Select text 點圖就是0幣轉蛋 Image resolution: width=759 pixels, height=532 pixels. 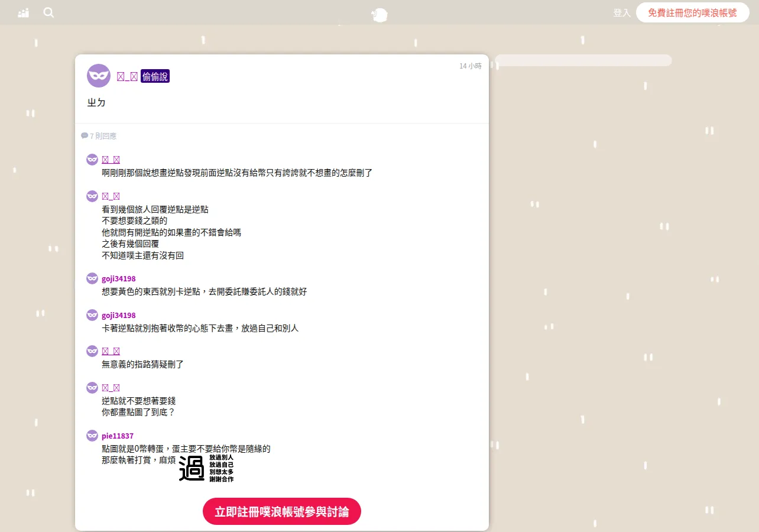click(x=134, y=449)
